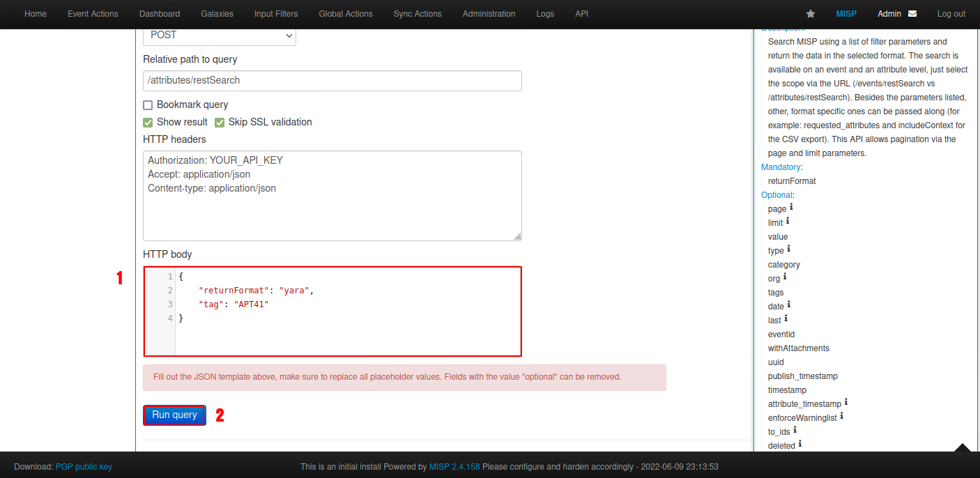Open the Logs menu item
This screenshot has height=478, width=980.
click(545, 14)
